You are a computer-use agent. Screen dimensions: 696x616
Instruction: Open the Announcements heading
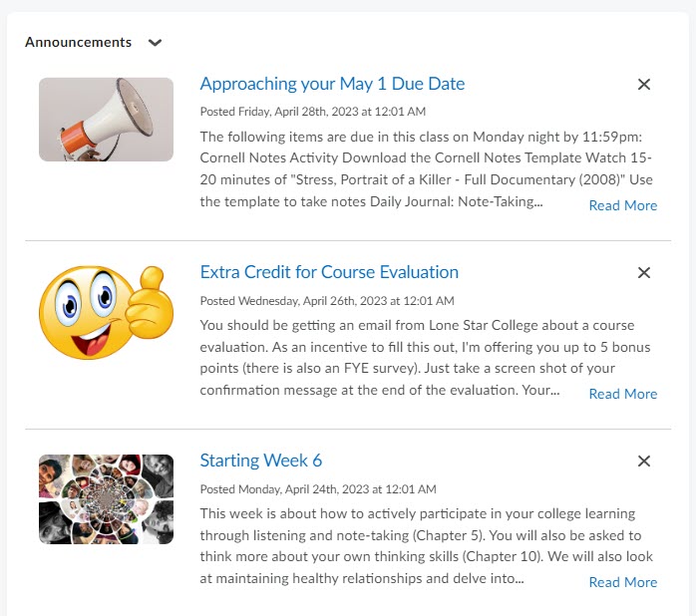78,42
